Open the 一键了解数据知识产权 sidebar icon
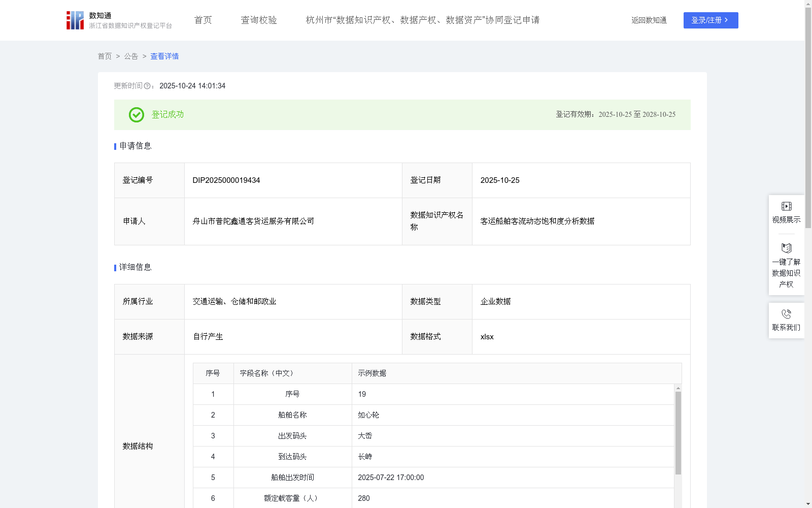 pos(787,248)
